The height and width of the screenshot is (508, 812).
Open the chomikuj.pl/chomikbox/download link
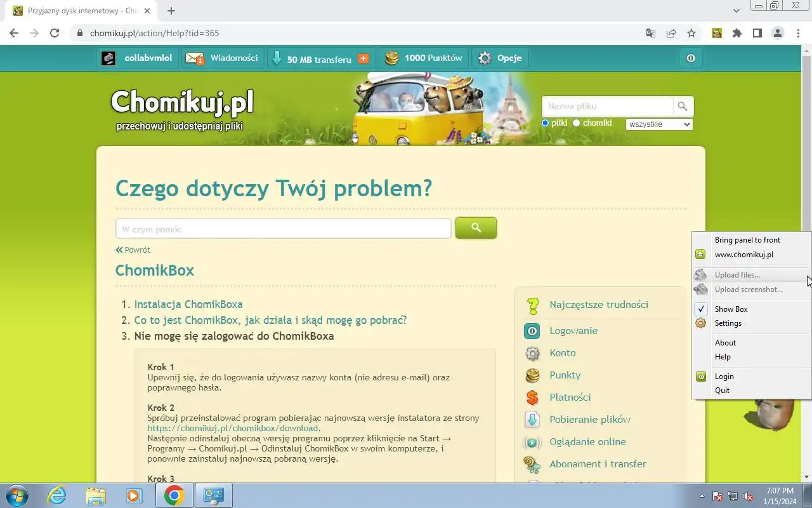(x=233, y=429)
